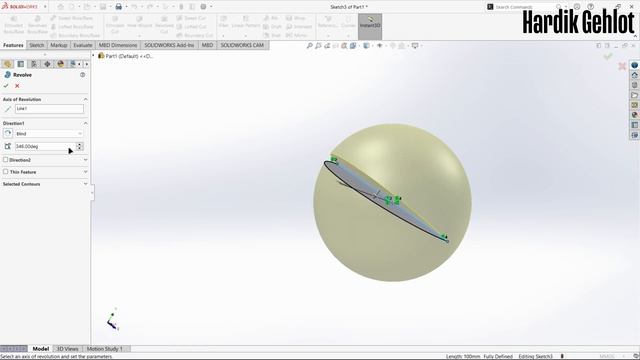Open the Display Style cube icon
Image resolution: width=640 pixels, height=360 pixels.
(x=366, y=46)
